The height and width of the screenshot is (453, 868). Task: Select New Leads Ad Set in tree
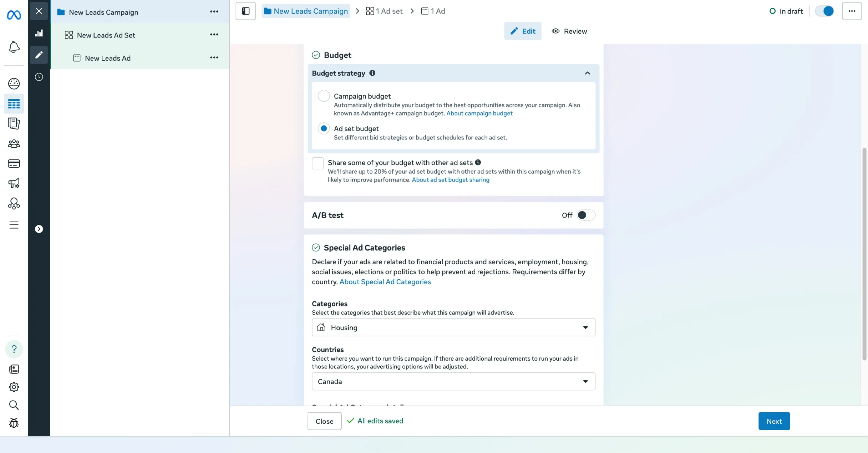(x=106, y=35)
